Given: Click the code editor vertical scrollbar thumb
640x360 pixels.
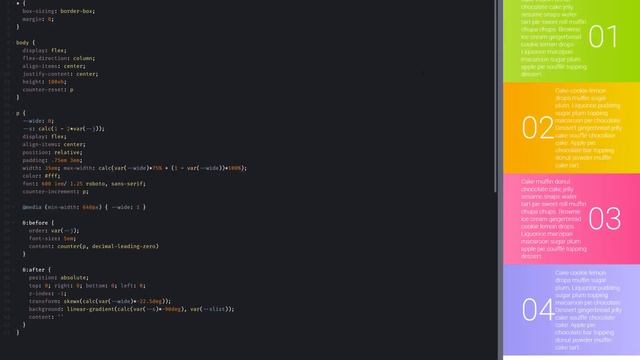Looking at the screenshot, I should click(496, 96).
